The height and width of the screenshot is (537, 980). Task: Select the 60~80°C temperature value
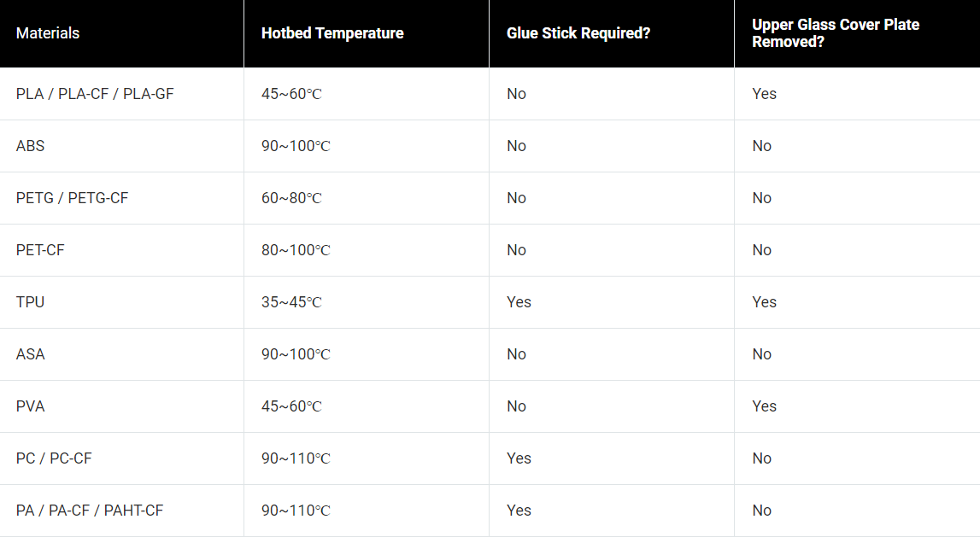click(x=291, y=198)
